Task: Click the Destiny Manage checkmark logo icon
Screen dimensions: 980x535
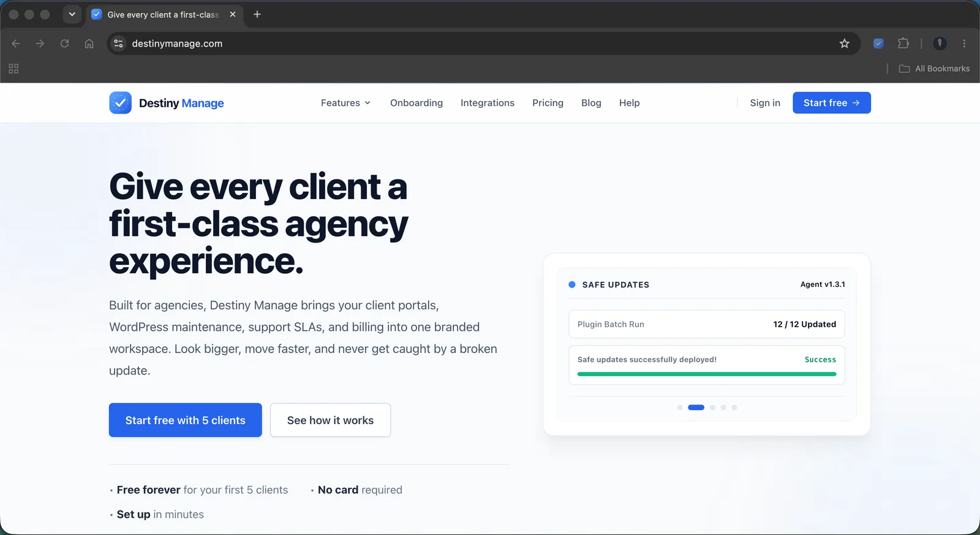Action: (120, 103)
